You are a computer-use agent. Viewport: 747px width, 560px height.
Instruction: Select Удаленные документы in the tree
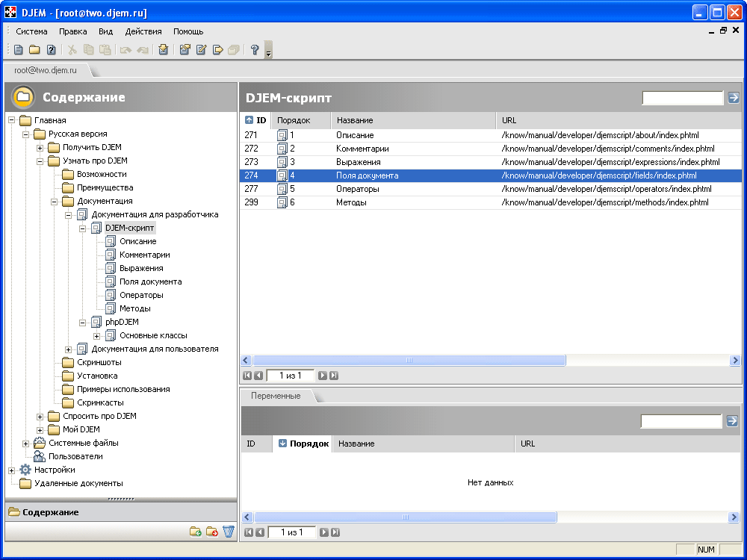(78, 483)
